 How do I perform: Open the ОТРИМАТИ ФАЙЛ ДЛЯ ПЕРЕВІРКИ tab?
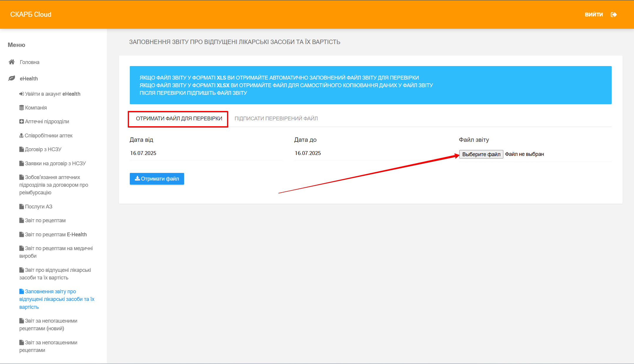(x=179, y=119)
